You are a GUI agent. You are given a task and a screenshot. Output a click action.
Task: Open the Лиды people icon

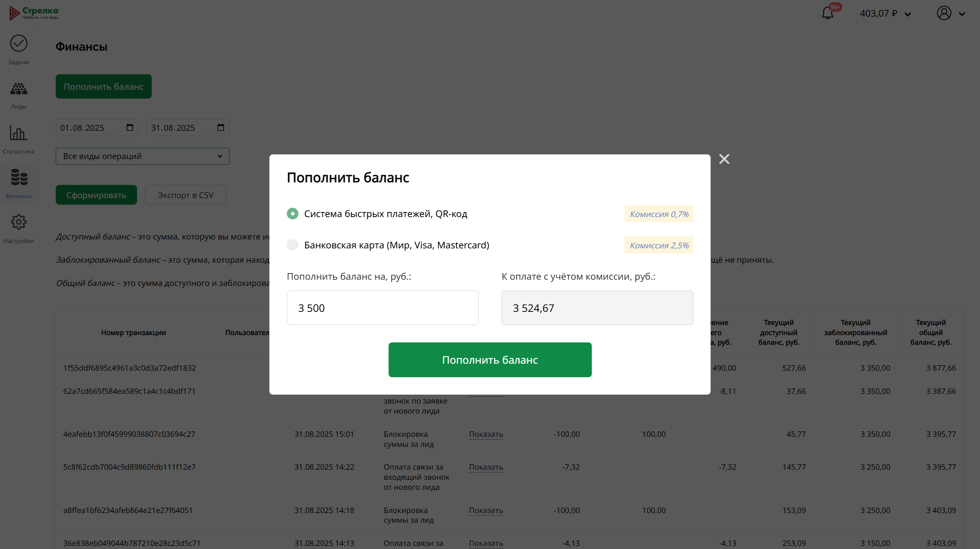click(x=19, y=89)
